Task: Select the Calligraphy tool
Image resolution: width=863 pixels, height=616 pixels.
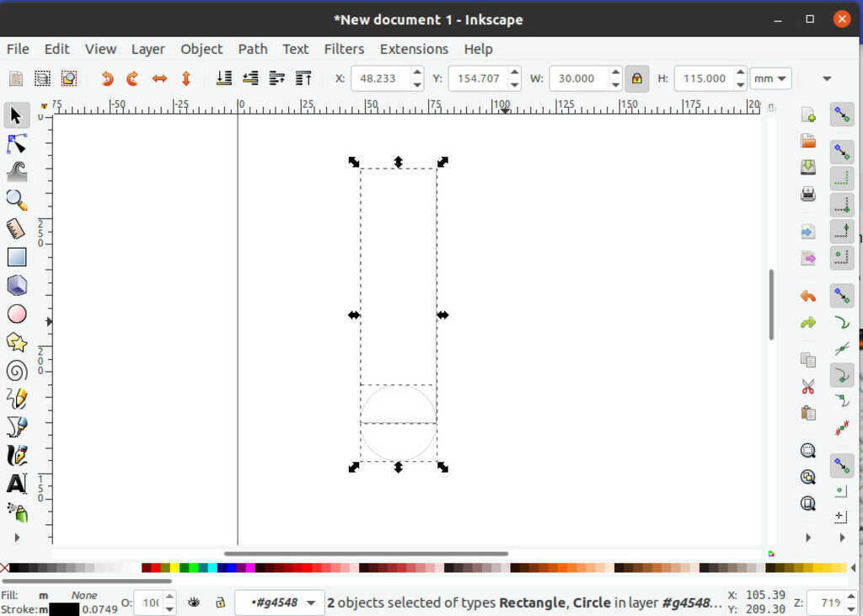Action: 17,455
